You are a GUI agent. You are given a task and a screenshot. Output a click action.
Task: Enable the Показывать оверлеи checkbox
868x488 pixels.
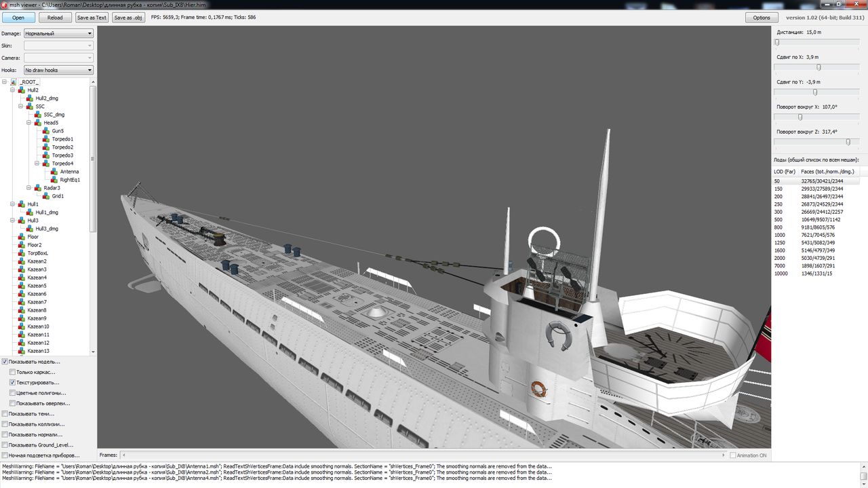coord(12,403)
